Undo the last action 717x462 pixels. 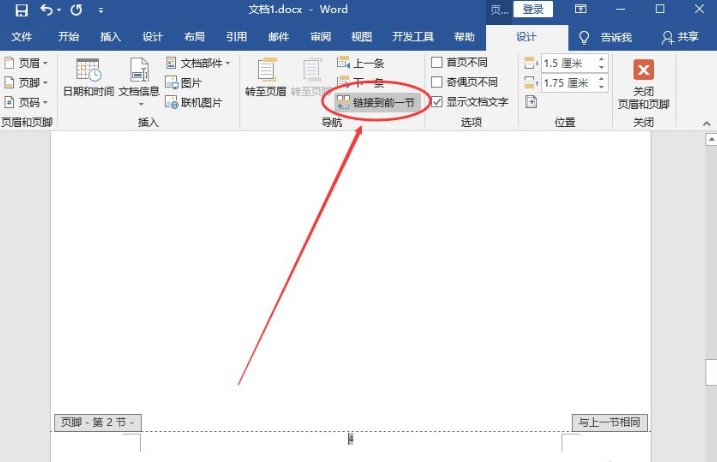click(47, 10)
